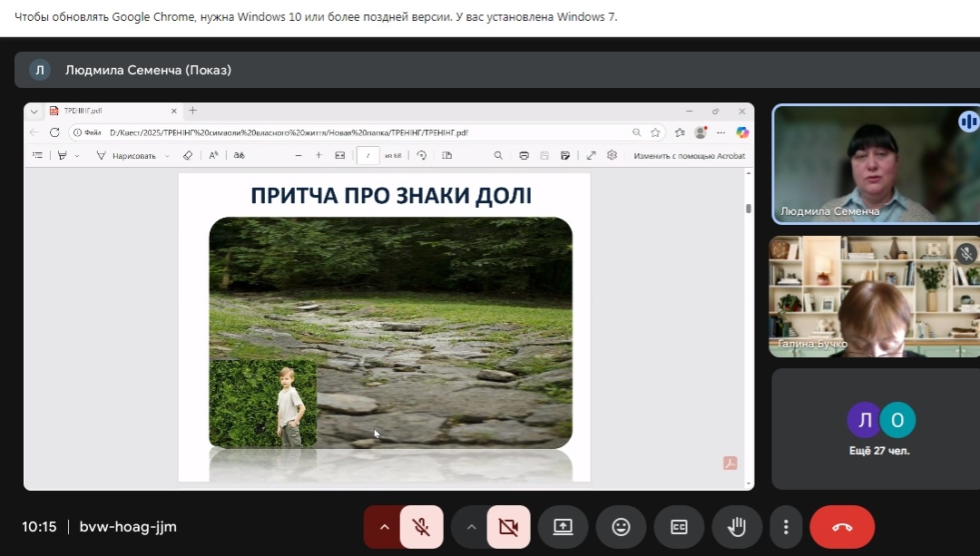
Task: Select the text highlight tool
Action: (x=63, y=154)
